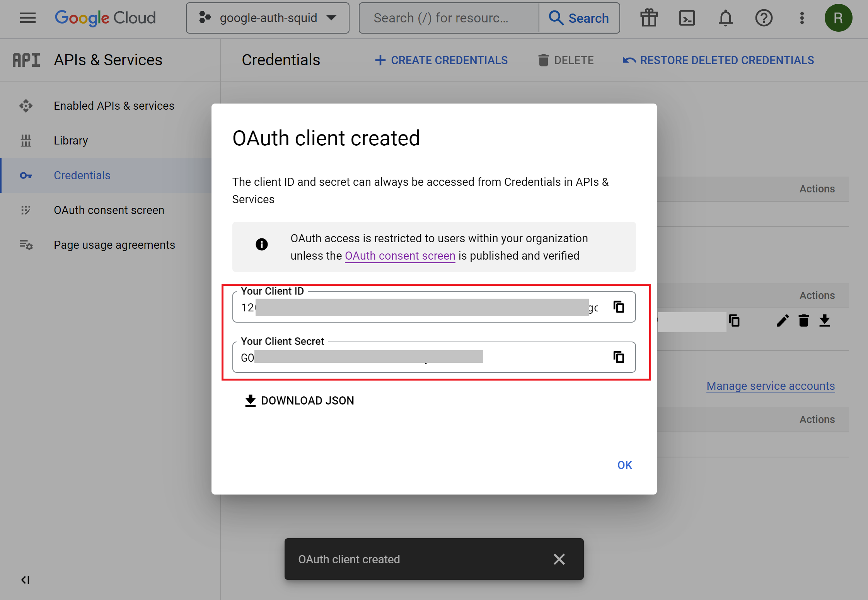
Task: Click the Your Client Secret field
Action: (434, 357)
